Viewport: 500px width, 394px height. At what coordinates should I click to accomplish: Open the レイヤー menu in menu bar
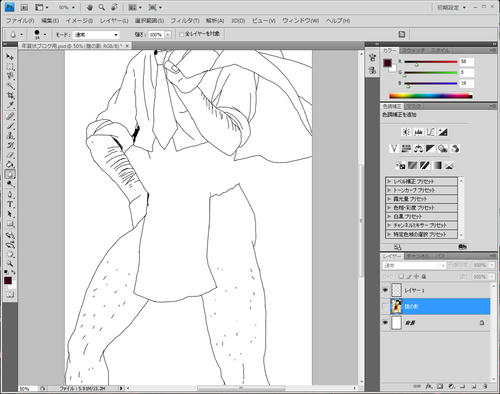(114, 21)
